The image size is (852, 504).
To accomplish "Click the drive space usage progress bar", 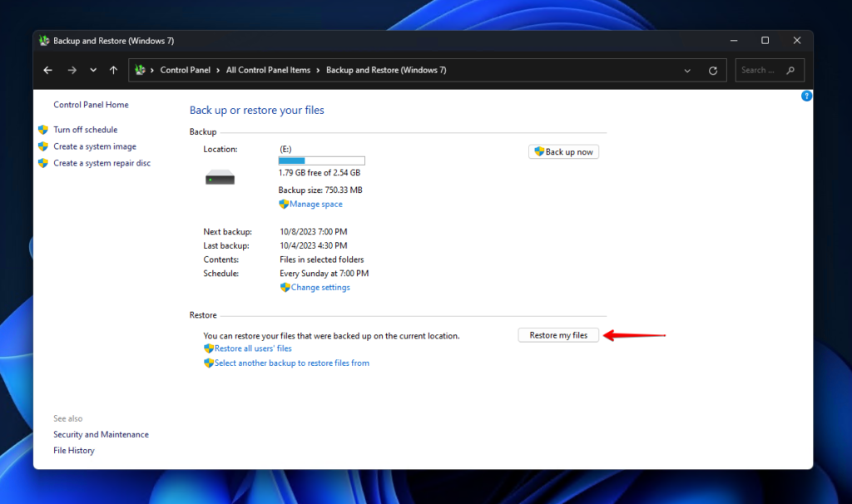I will tap(321, 161).
